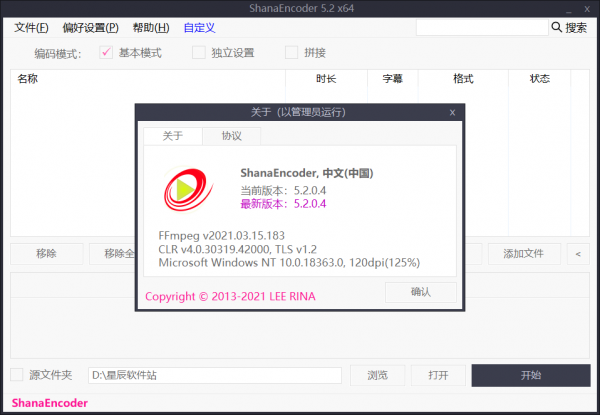This screenshot has width=600, height=415.
Task: Open the 文件(F) menu
Action: point(31,28)
